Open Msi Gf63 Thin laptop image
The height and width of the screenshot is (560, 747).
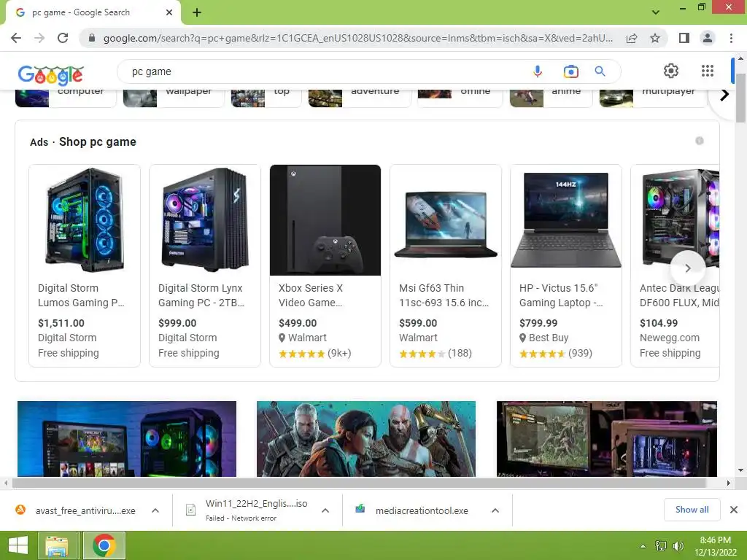click(x=446, y=220)
